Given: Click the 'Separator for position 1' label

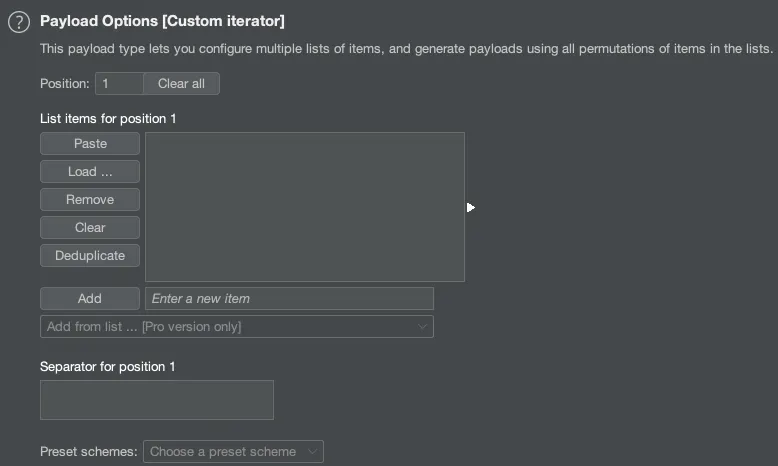Looking at the screenshot, I should click(x=108, y=367).
